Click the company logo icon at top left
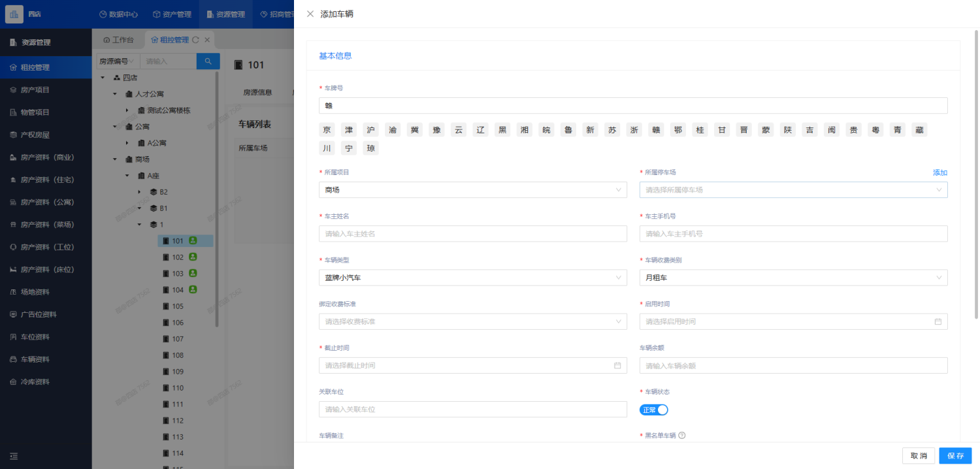This screenshot has height=469, width=980. pos(14,14)
